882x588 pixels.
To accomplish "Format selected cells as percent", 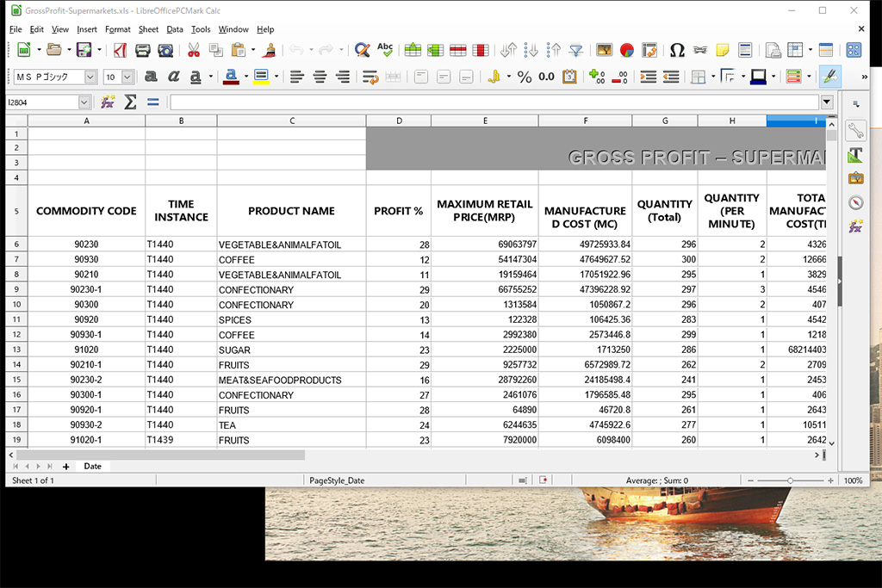I will [525, 77].
